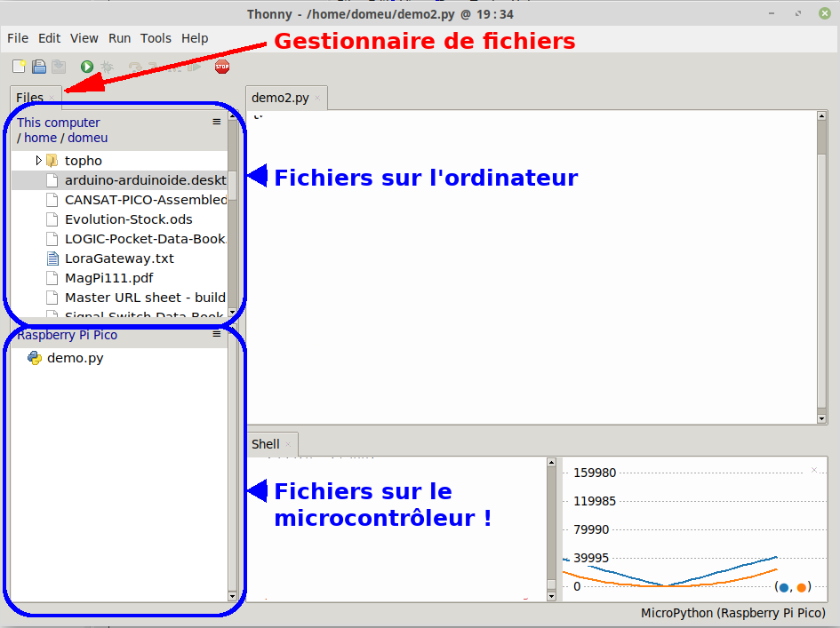The width and height of the screenshot is (840, 628).
Task: Click the computer files list down arrow
Action: [x=232, y=312]
